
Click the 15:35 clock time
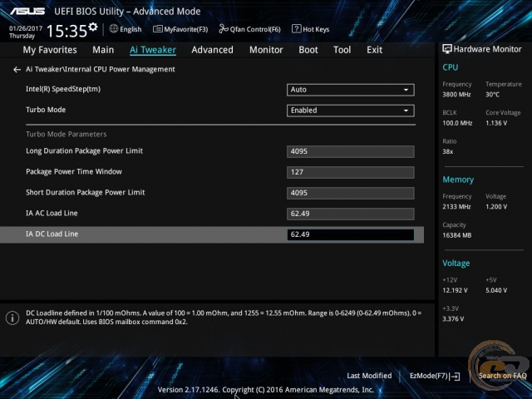point(66,31)
